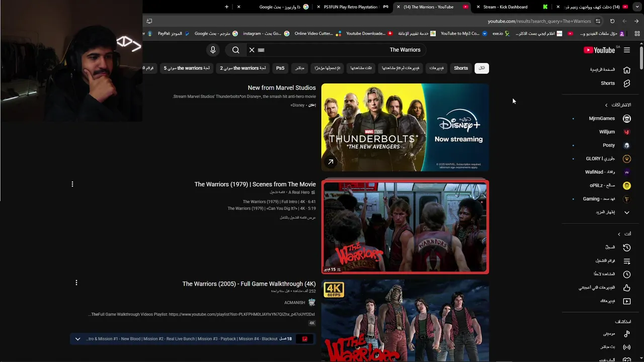The height and width of the screenshot is (362, 644).
Task: Open the Thunderbolts ad external link arrow
Action: click(x=331, y=162)
